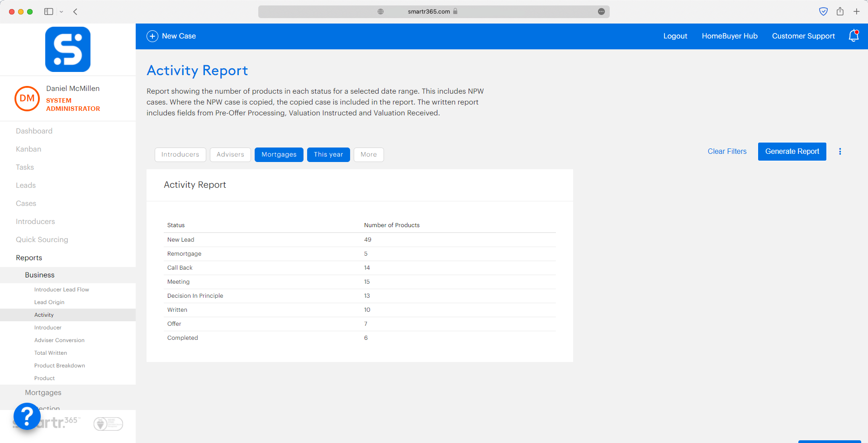868x443 pixels.
Task: Click the Safari share icon
Action: [x=840, y=12]
